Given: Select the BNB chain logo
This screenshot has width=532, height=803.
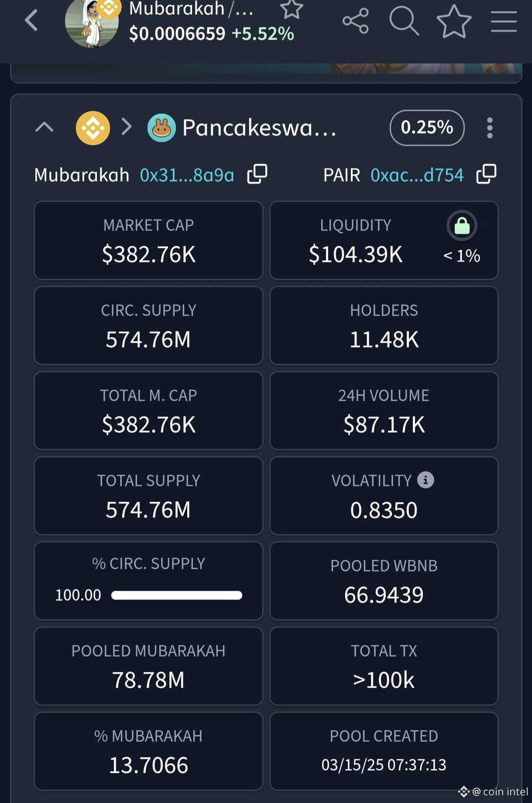Looking at the screenshot, I should coord(93,128).
